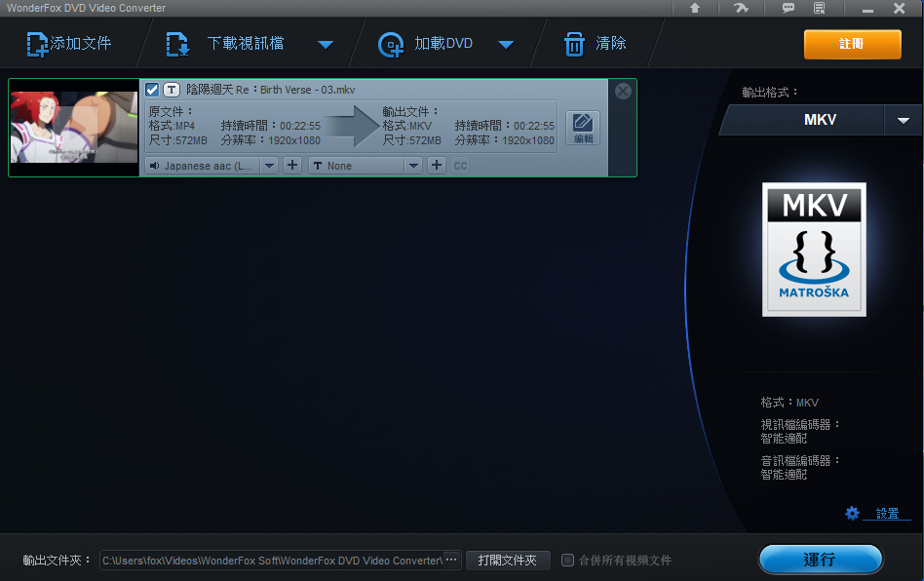Uncheck the video file selection checkbox

(x=152, y=90)
